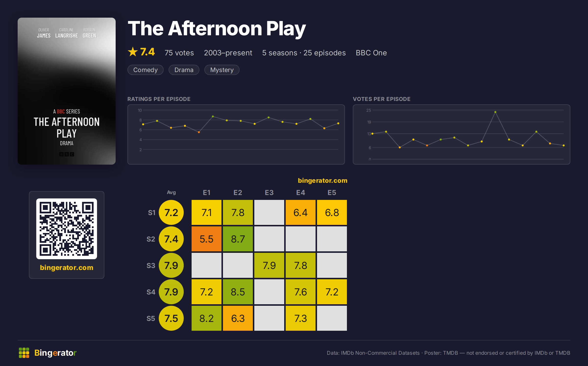
Task: Open the Comedy genre tag
Action: point(146,70)
